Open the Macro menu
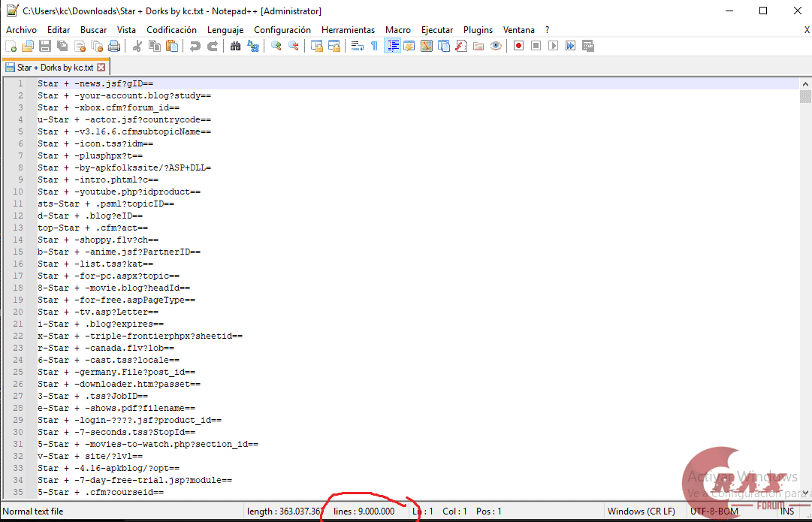The width and height of the screenshot is (812, 522). coord(398,30)
